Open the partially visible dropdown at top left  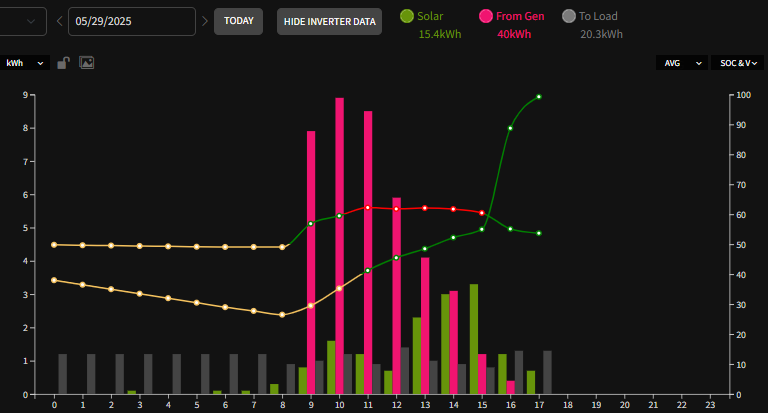(x=23, y=22)
